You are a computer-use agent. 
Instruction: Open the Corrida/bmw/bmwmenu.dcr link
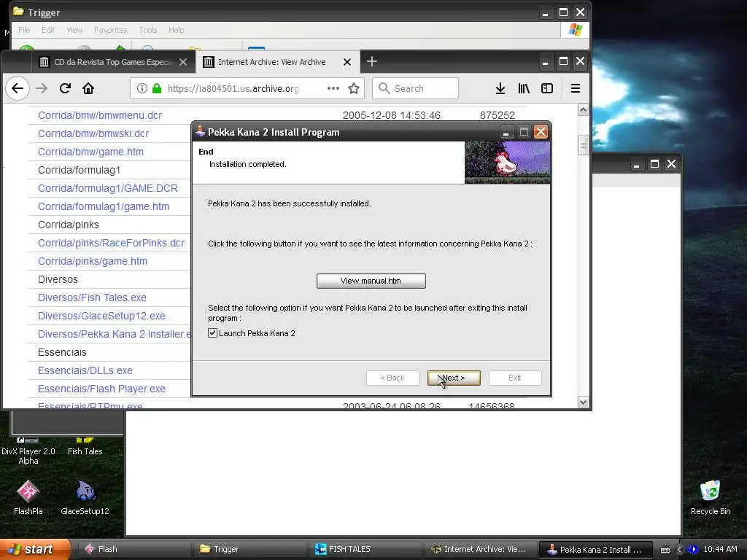pos(99,116)
